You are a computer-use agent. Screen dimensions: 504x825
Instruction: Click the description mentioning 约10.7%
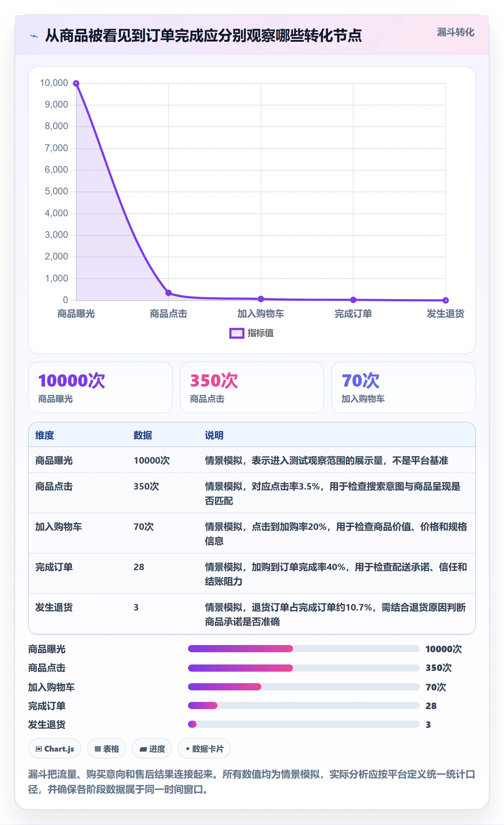tap(335, 614)
